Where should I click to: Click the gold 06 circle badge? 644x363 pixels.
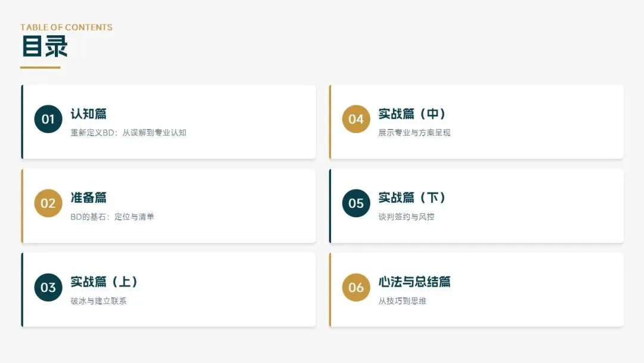tap(356, 287)
